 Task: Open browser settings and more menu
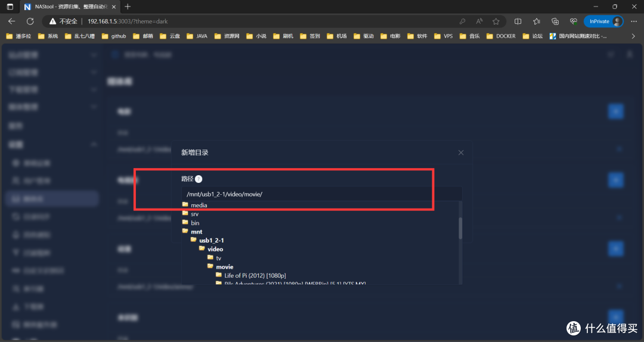click(634, 21)
